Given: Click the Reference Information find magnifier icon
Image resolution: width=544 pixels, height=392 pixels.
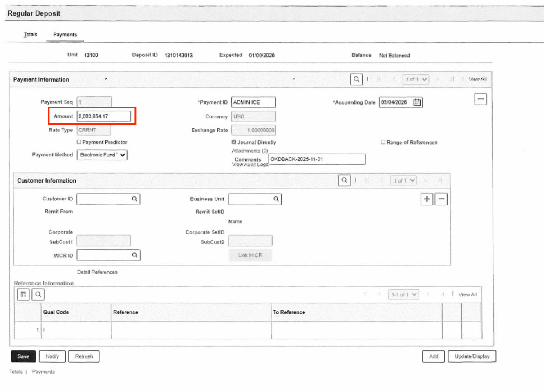Looking at the screenshot, I should (38, 294).
